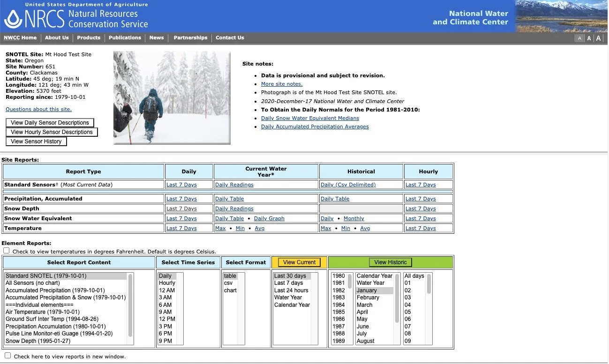609x364 pixels.
Task: Click the Mt Hood site photograph
Action: coord(172,98)
